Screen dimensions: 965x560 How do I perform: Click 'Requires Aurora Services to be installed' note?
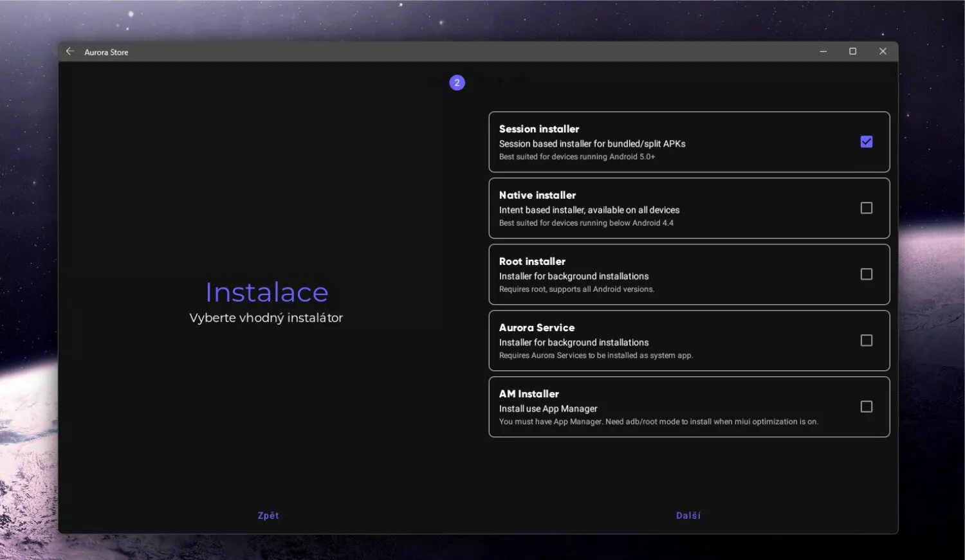coord(596,356)
